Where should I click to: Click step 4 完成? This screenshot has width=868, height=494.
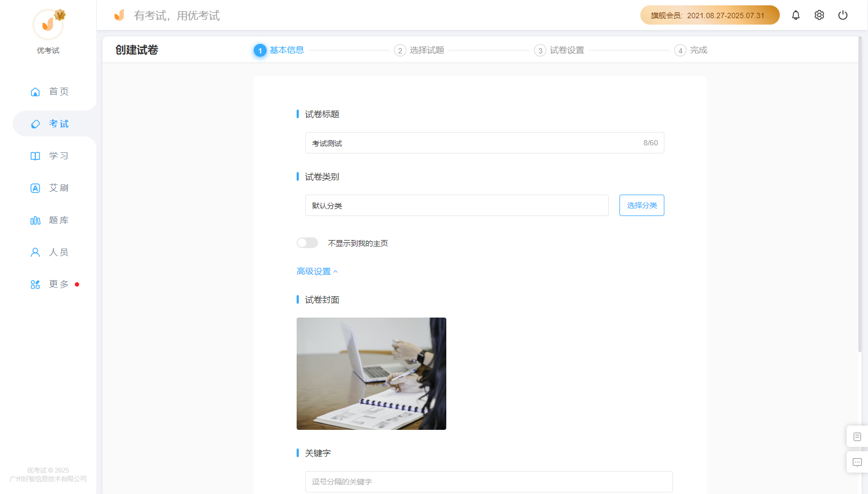(x=691, y=50)
